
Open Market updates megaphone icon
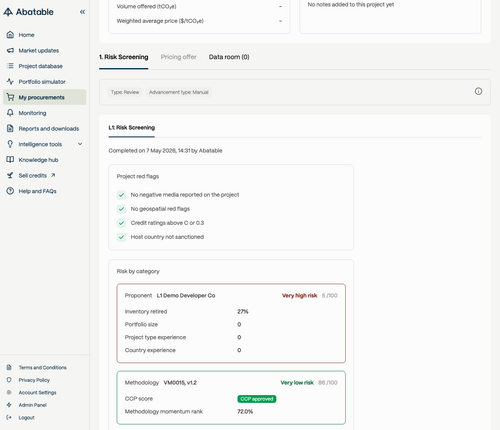pos(10,50)
